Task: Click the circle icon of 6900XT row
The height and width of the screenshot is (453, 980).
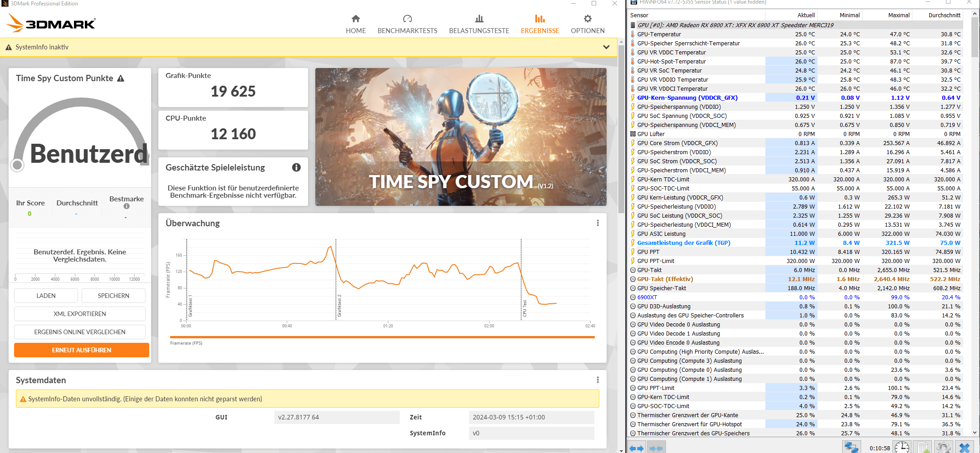Action: pyautogui.click(x=632, y=297)
